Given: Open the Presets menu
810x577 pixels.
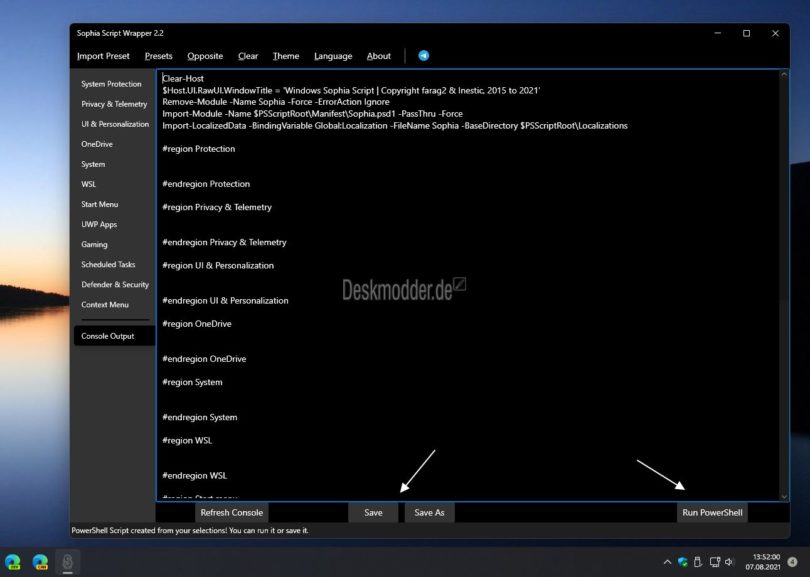Looking at the screenshot, I should (158, 56).
